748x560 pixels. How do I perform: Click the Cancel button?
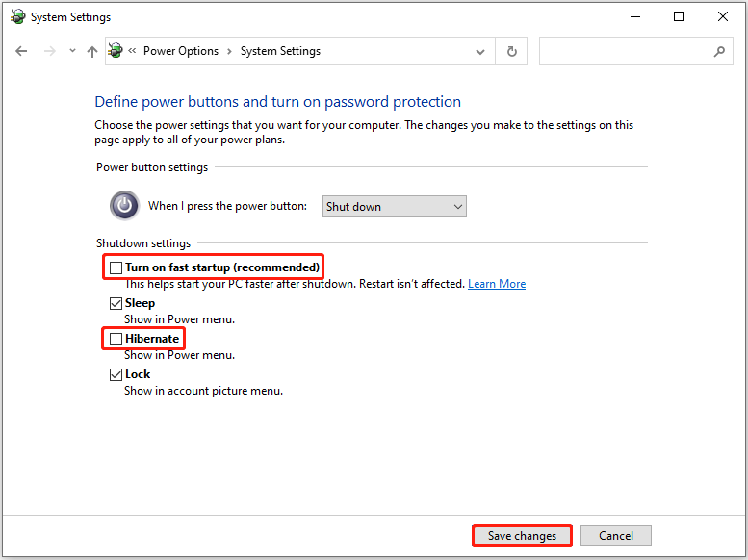[x=616, y=536]
